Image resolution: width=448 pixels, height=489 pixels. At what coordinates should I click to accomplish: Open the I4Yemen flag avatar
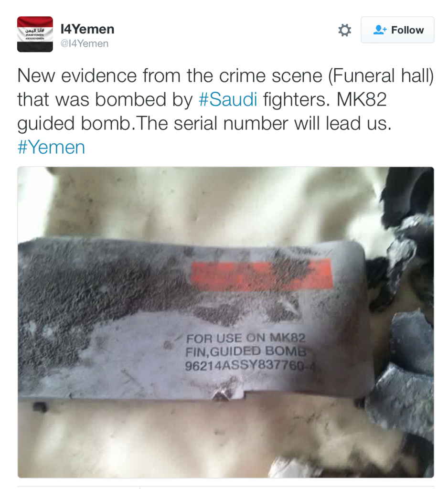[x=35, y=34]
